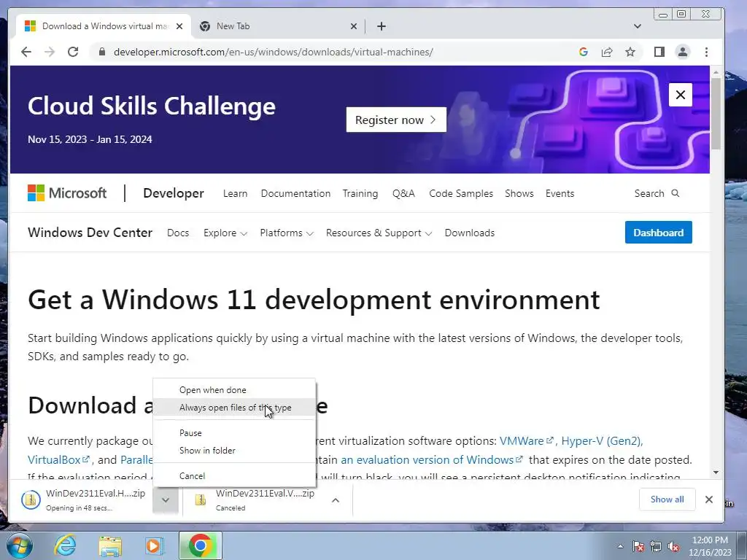Open the Learn navigation link
The height and width of the screenshot is (560, 747).
236,193
